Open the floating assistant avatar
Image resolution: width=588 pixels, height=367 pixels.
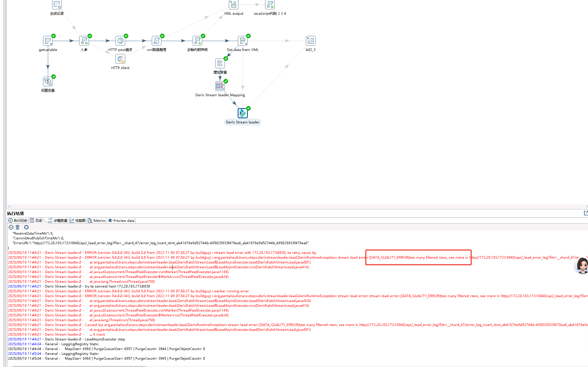pos(582,265)
